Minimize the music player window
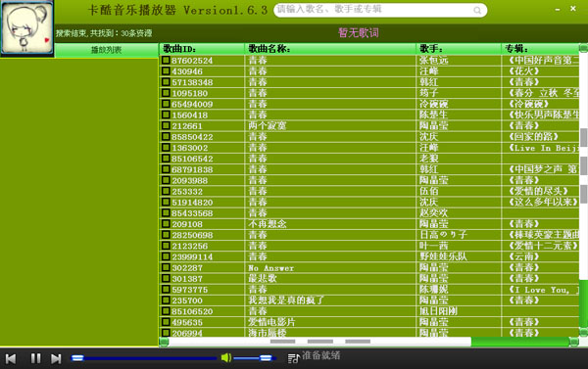The height and width of the screenshot is (369, 588). click(x=558, y=10)
